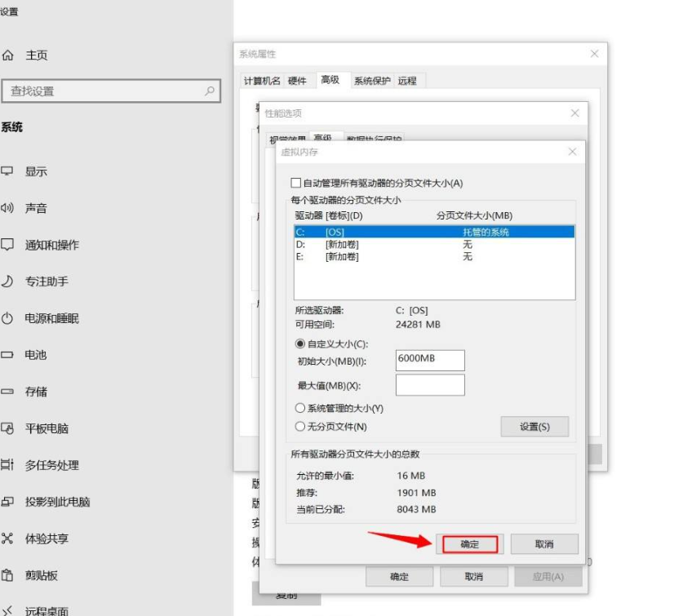Close the 虚拟内存 dialog
The image size is (683, 616).
click(572, 152)
